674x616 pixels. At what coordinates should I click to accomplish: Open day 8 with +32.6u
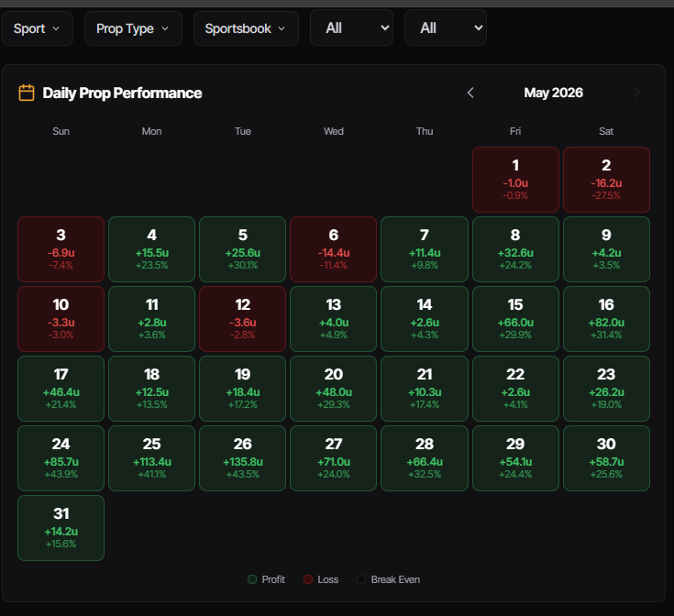[x=515, y=249]
